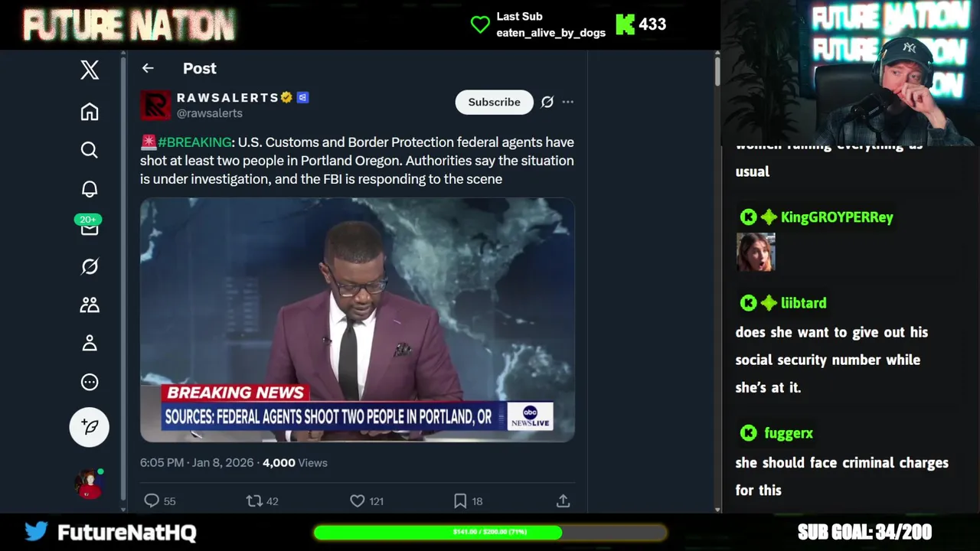Click the eaten_alive_by_dogs subscriber name
The width and height of the screenshot is (980, 551).
(550, 33)
